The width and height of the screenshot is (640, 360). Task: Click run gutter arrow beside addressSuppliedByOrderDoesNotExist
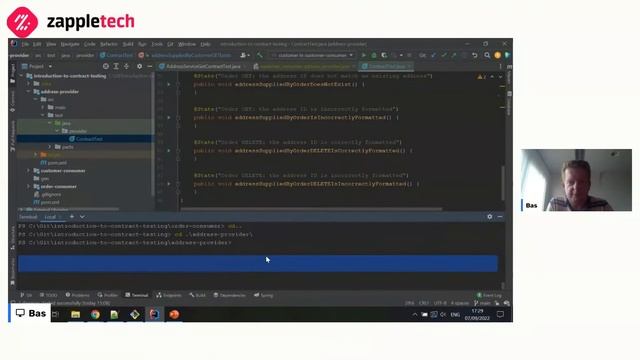tap(169, 84)
